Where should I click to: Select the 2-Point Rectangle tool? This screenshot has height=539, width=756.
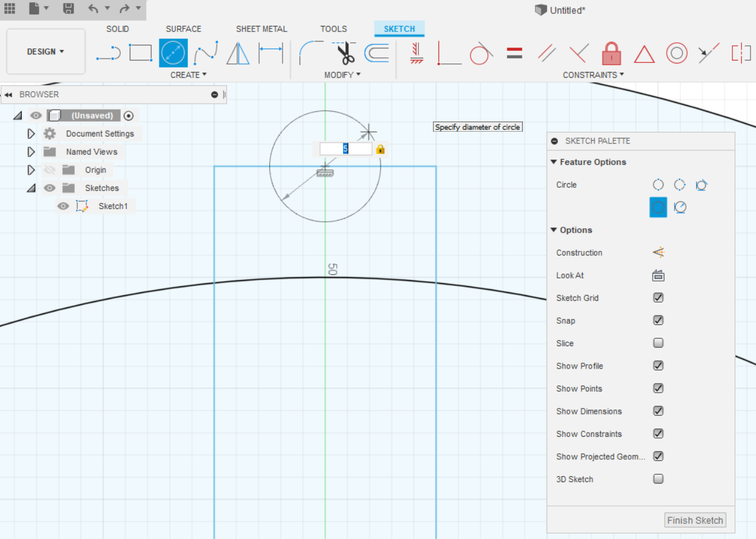pyautogui.click(x=141, y=53)
